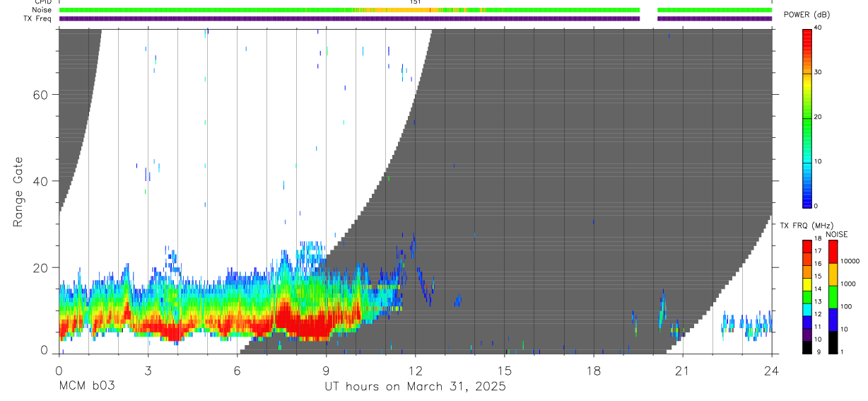Select the TX FRQ (MHz) legend label
Viewport: 868px width, 401px height.
point(804,226)
